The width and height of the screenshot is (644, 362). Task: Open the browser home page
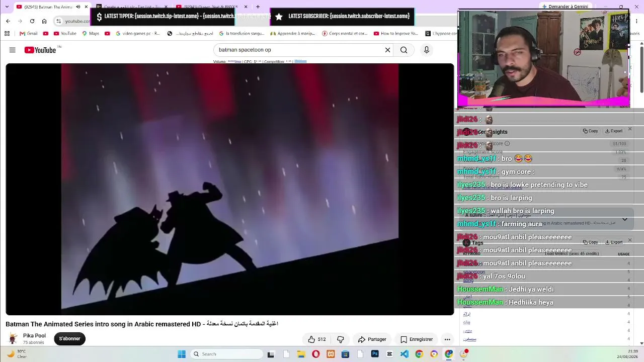44,21
